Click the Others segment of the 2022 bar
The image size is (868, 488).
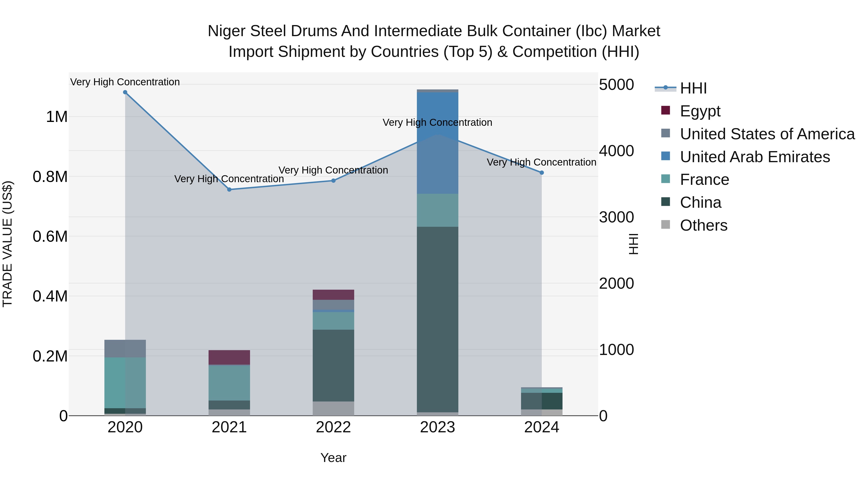pos(333,408)
